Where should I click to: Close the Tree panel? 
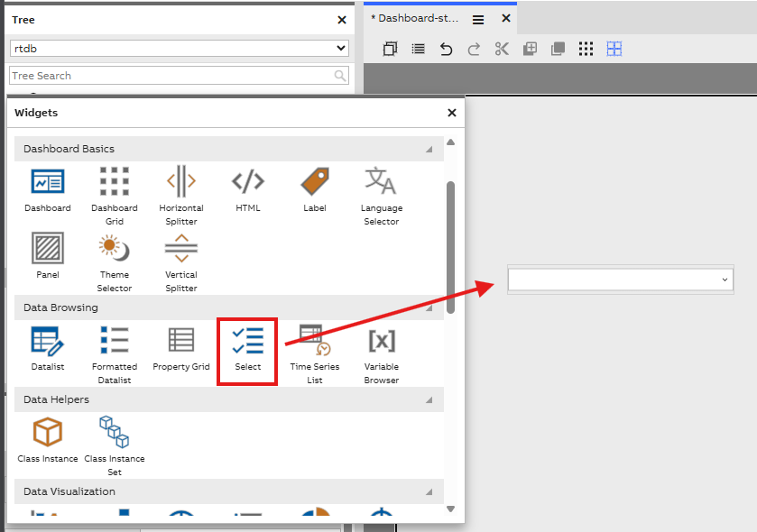pos(342,20)
